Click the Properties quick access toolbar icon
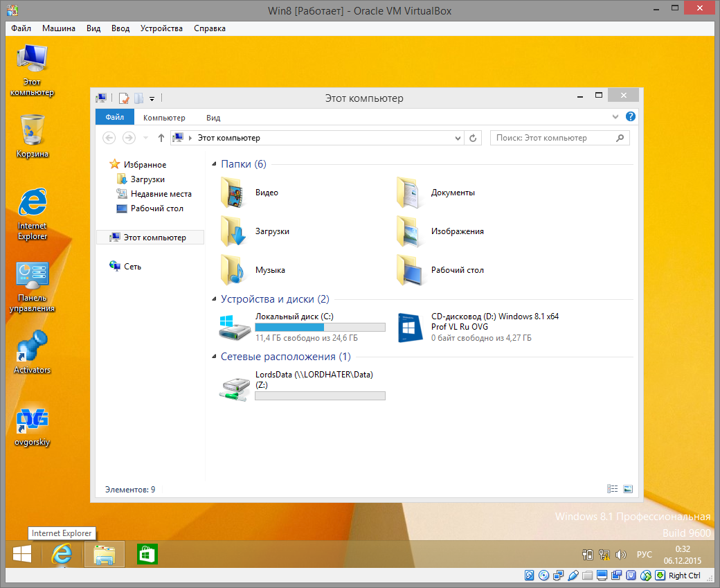Screen dimensions: 720x588 tap(124, 98)
